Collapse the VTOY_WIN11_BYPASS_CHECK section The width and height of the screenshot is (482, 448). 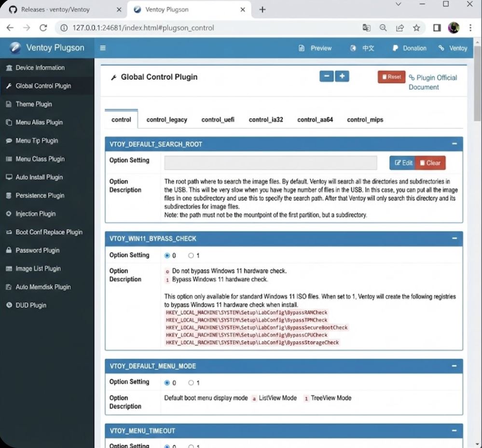click(454, 238)
